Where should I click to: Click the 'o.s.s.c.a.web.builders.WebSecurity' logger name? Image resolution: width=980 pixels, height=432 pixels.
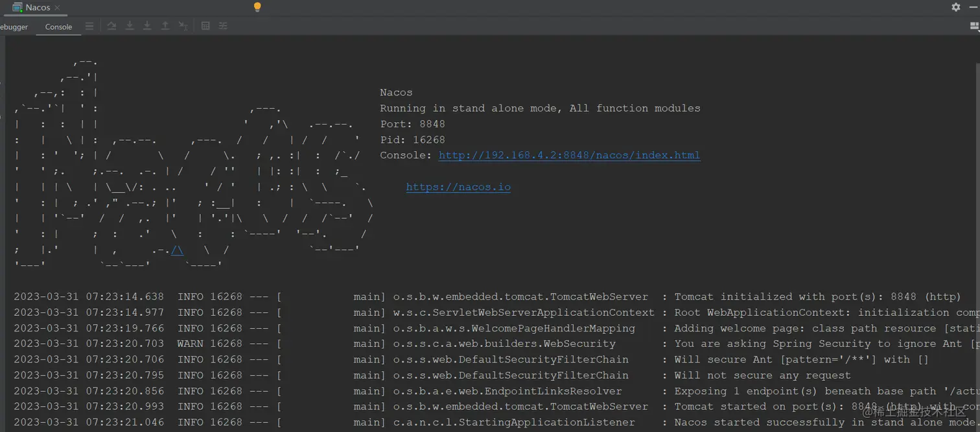504,344
